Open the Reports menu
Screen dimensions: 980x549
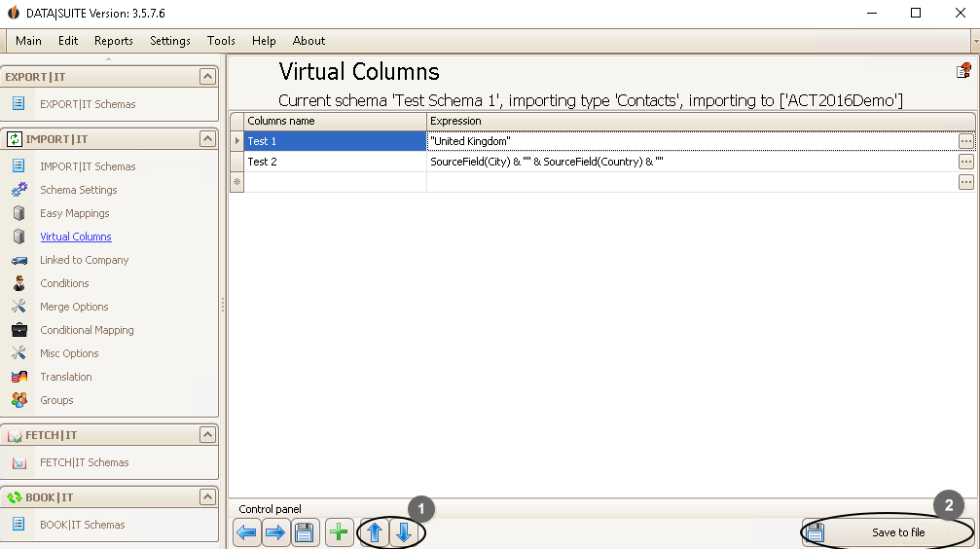pyautogui.click(x=114, y=41)
